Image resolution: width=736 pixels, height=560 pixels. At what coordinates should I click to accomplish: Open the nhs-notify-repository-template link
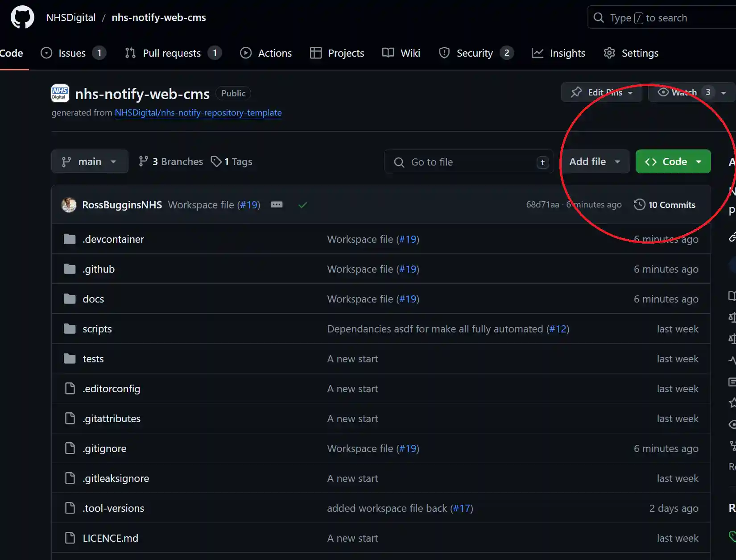[x=198, y=112]
